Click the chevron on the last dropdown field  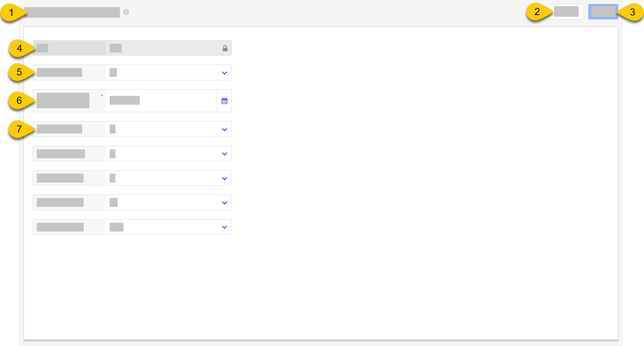point(224,227)
